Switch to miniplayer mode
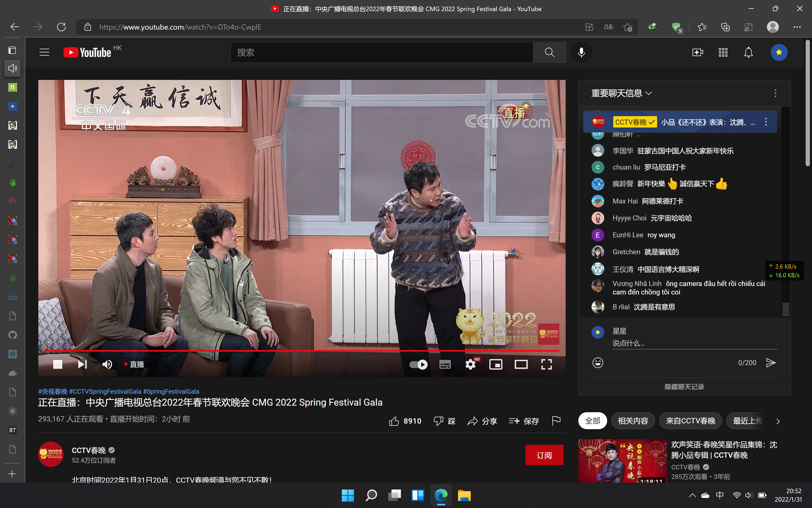 click(496, 364)
